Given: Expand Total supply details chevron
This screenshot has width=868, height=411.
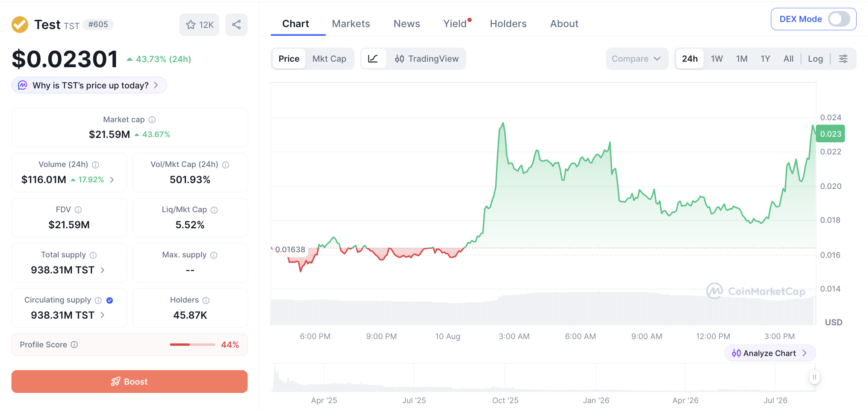Looking at the screenshot, I should coord(103,270).
